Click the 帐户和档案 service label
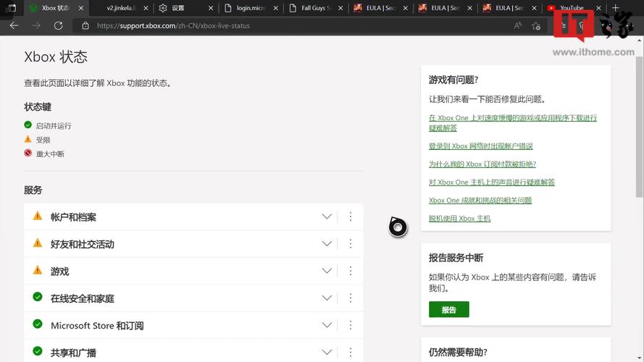 pyautogui.click(x=73, y=217)
